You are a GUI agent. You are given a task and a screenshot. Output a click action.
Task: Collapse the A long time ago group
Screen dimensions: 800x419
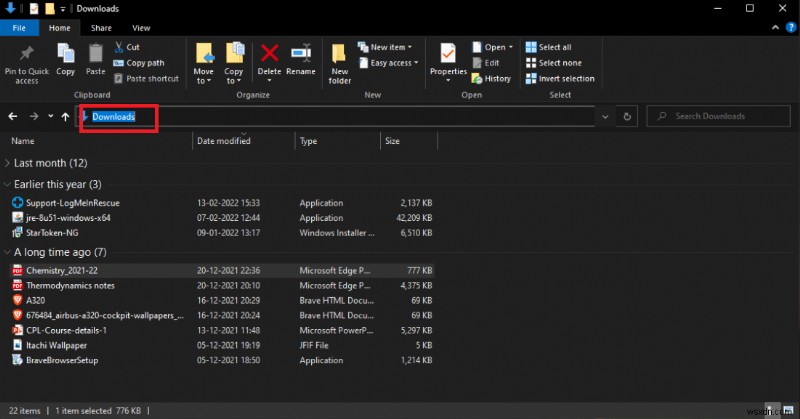[x=9, y=253]
